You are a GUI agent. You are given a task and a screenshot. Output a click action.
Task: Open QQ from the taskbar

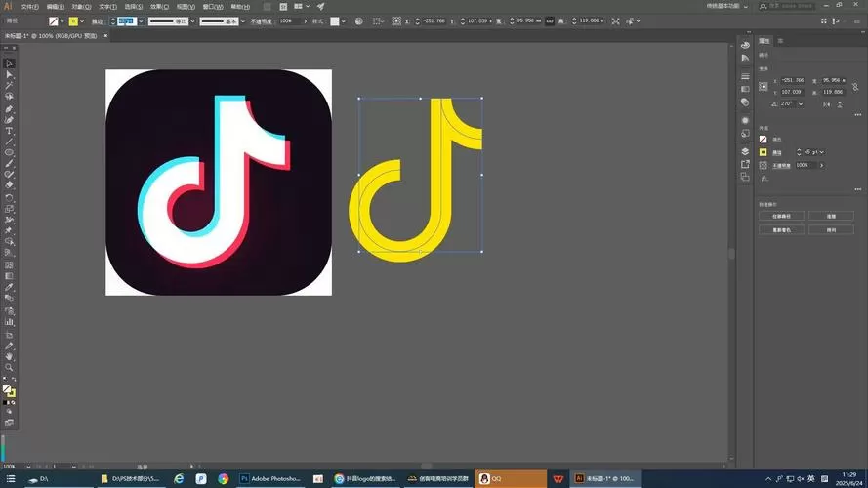click(x=511, y=478)
